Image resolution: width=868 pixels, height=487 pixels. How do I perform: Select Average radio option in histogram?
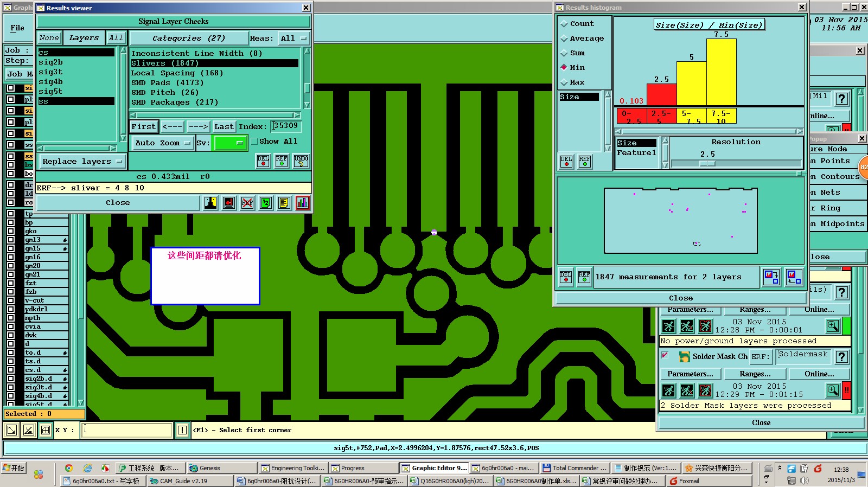point(564,39)
